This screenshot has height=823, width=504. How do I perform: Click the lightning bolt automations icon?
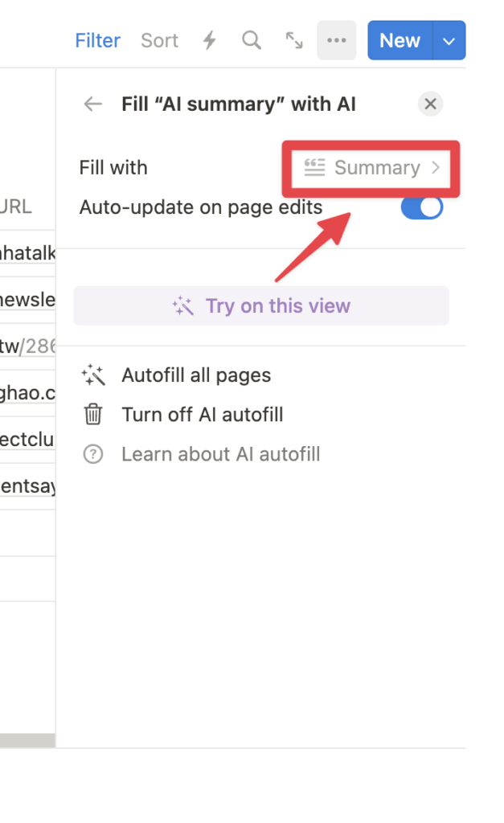tap(210, 40)
